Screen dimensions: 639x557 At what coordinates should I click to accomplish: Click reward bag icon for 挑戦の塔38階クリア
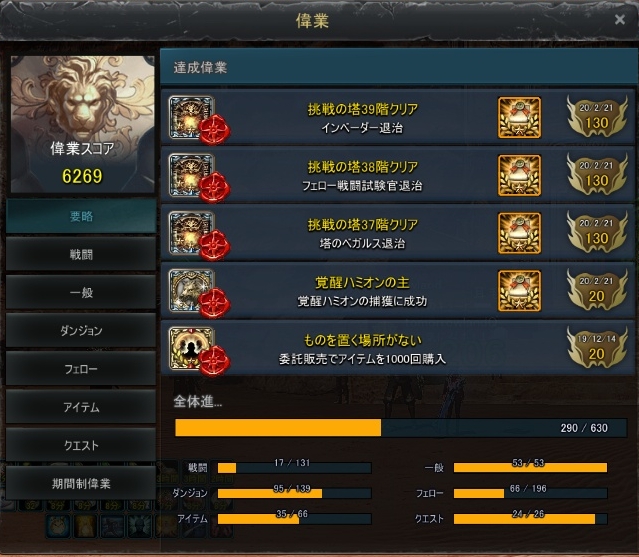tap(519, 175)
